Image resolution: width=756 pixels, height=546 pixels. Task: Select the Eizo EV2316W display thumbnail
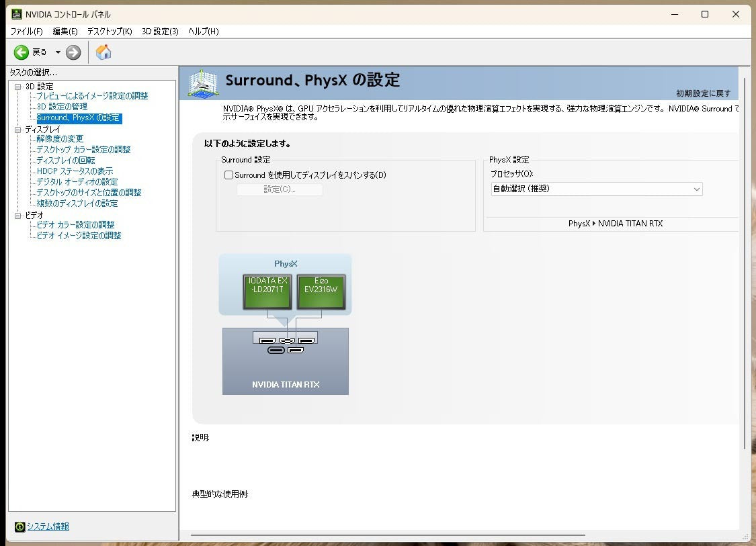pos(321,291)
